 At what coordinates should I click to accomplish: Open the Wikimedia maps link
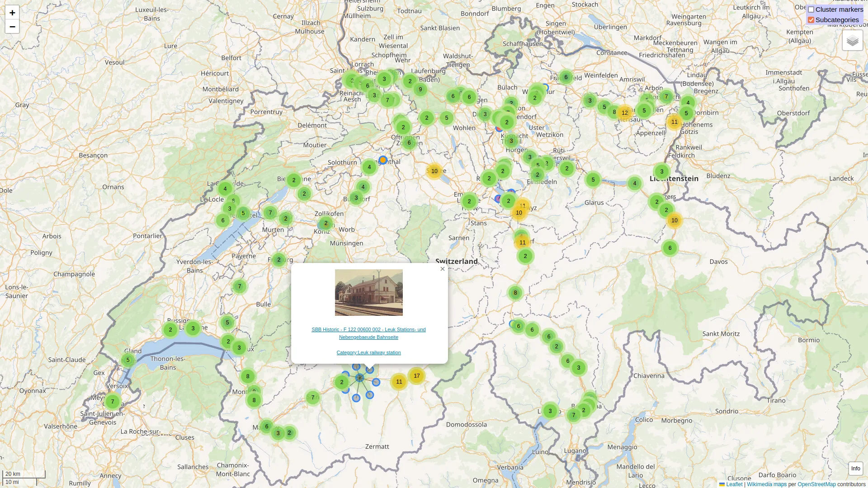pyautogui.click(x=767, y=484)
